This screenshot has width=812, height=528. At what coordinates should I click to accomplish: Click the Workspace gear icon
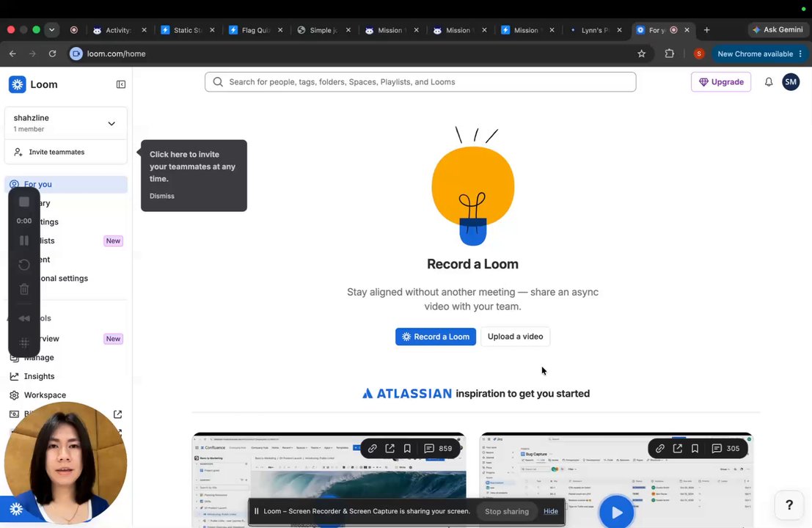[14, 395]
